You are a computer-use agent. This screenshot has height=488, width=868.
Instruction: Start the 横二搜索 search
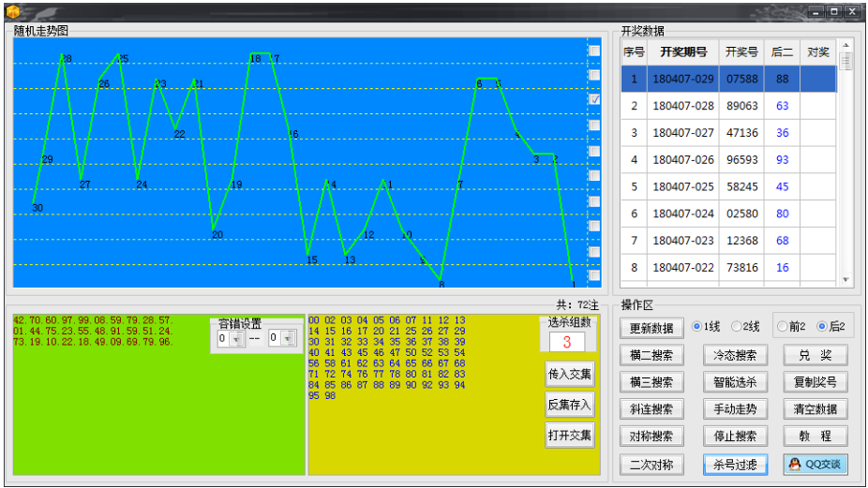point(651,355)
